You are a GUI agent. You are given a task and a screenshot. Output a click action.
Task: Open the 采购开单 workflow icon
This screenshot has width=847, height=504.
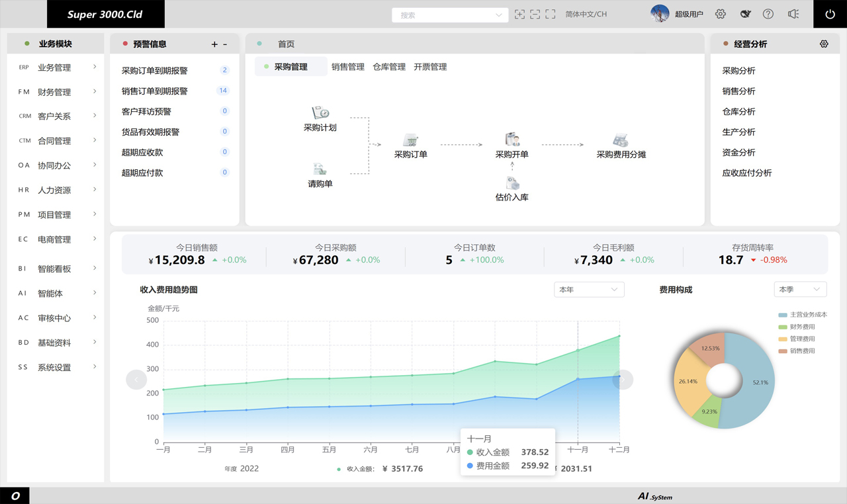pyautogui.click(x=512, y=140)
